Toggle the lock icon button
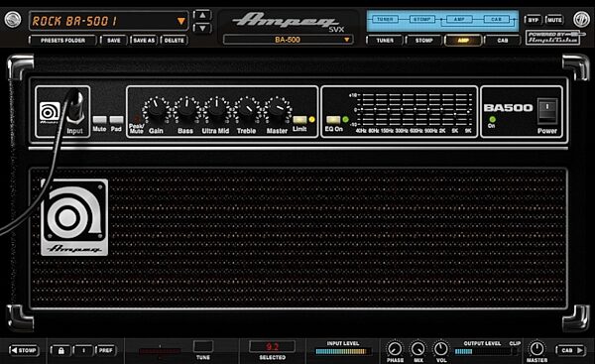 click(60, 350)
